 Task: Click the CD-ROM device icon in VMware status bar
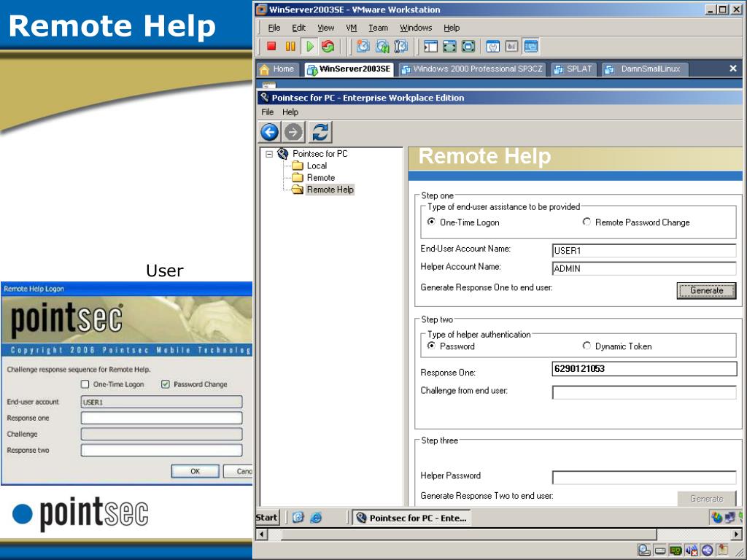(644, 550)
